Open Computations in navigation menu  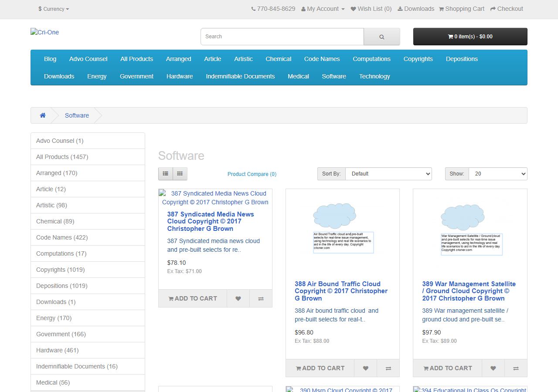coord(372,59)
